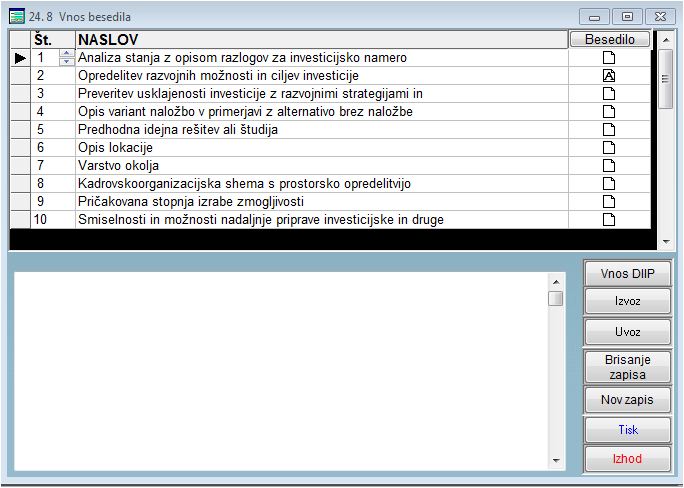This screenshot has height=488, width=684.
Task: Open the document icon for row 1
Action: (608, 58)
